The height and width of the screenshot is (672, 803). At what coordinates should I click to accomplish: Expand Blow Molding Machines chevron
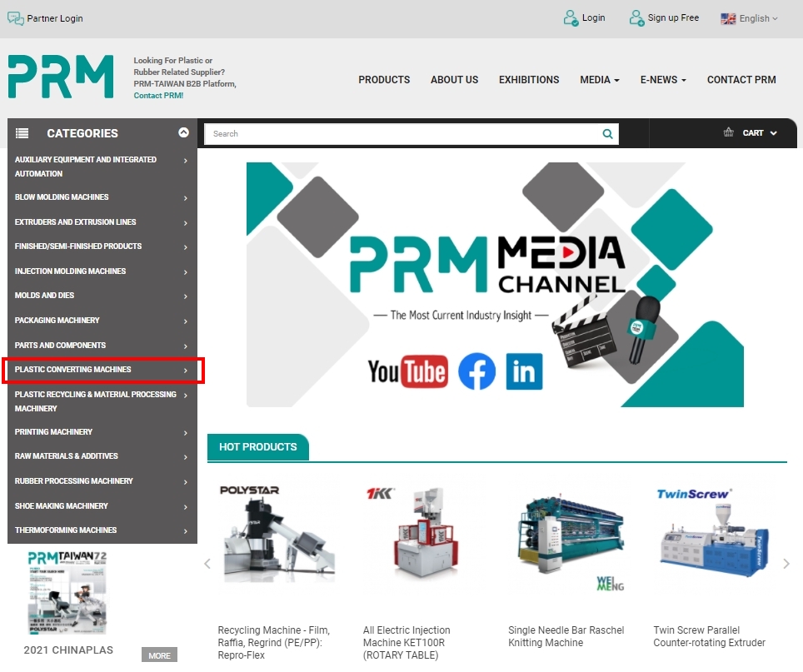[x=186, y=198]
